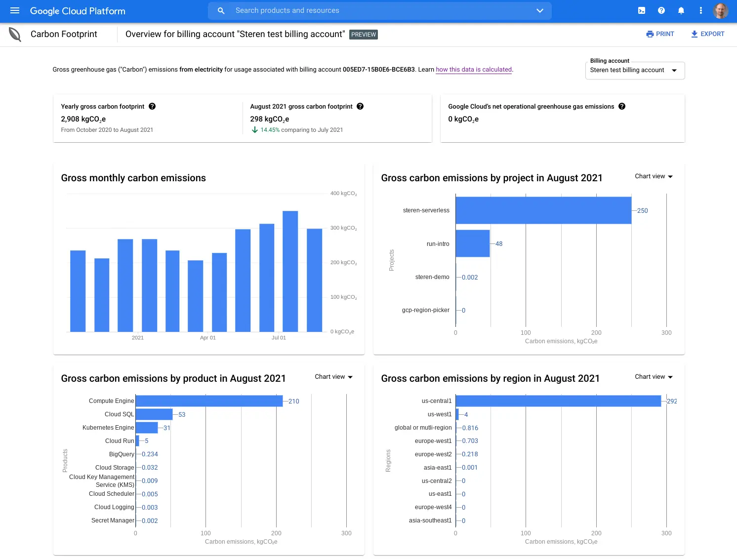Viewport: 737px width, 560px height.
Task: Click the Carbon Footprint leaf icon
Action: point(14,34)
